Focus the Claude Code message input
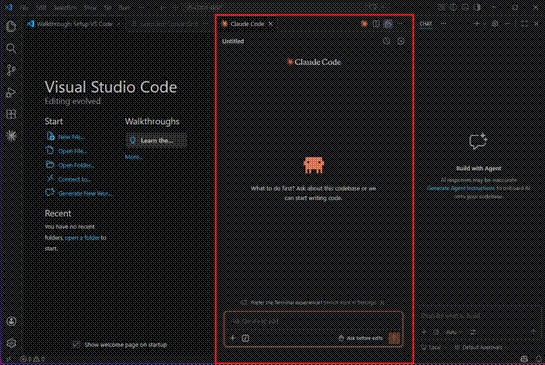The height and width of the screenshot is (365, 545). [313, 321]
